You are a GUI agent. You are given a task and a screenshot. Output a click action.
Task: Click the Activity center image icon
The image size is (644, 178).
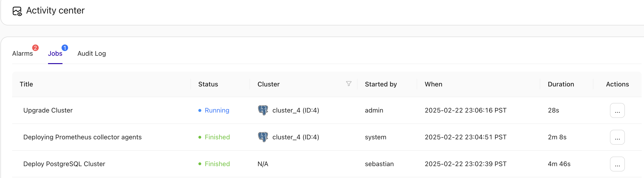(x=17, y=11)
